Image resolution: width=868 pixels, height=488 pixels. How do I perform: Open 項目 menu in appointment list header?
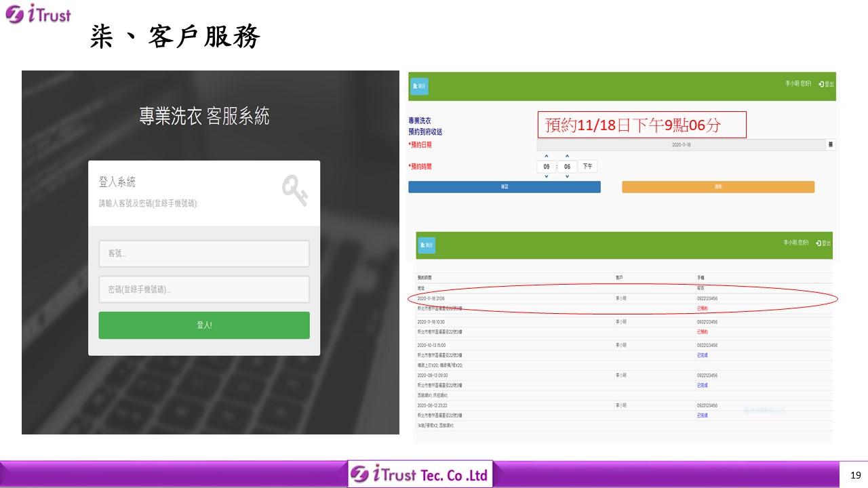tap(427, 245)
